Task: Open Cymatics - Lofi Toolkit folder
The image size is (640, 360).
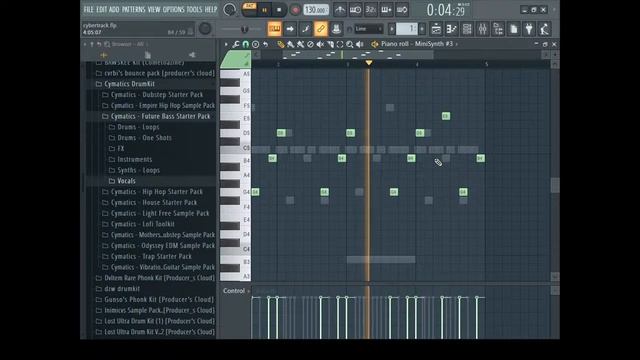Action: click(x=139, y=224)
